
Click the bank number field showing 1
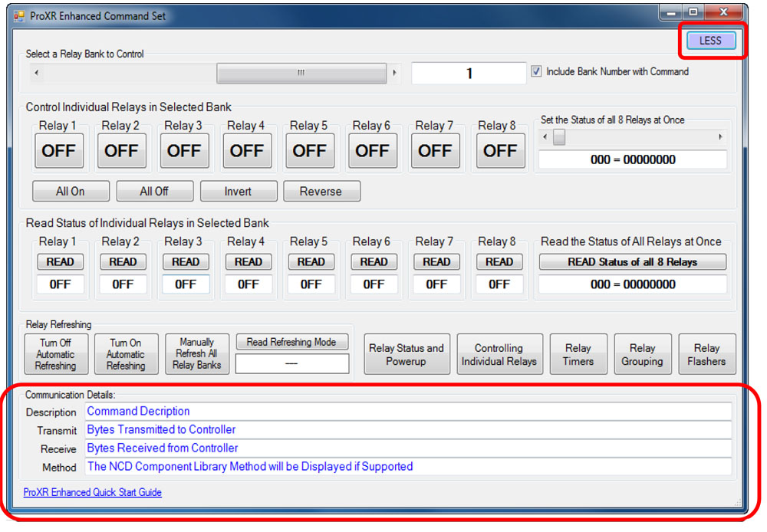[x=469, y=74]
